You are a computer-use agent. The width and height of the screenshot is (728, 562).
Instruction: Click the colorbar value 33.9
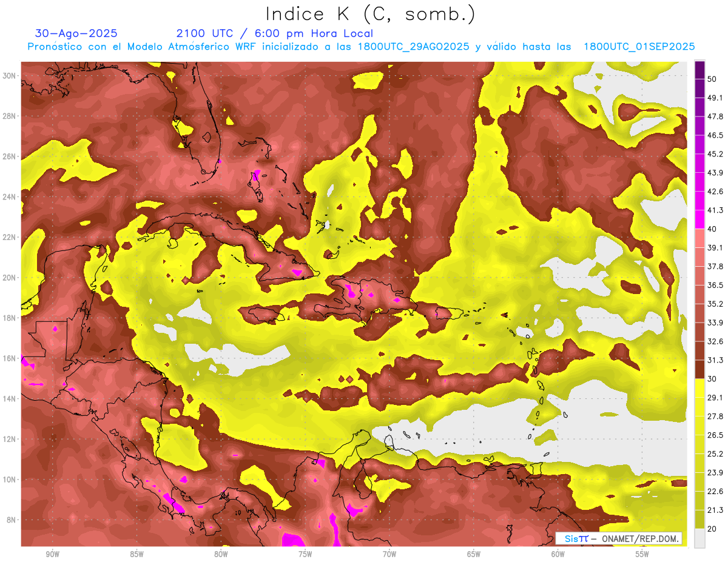pos(715,323)
